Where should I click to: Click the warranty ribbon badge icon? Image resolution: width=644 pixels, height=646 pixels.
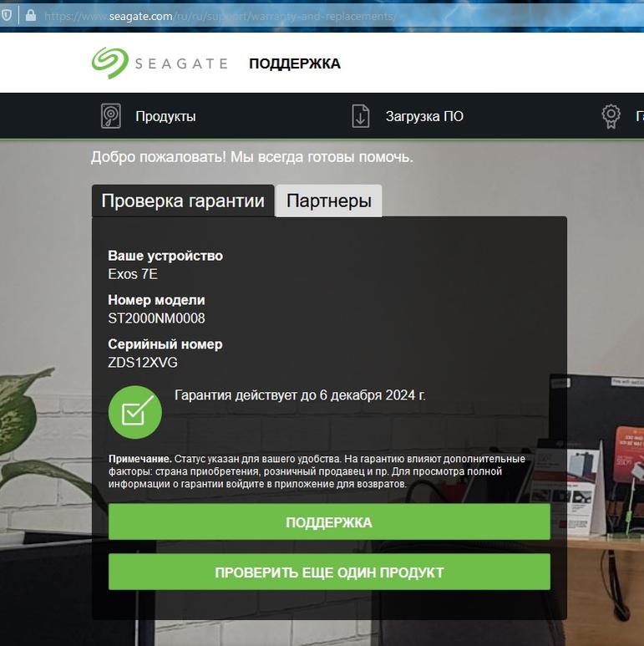tap(611, 117)
